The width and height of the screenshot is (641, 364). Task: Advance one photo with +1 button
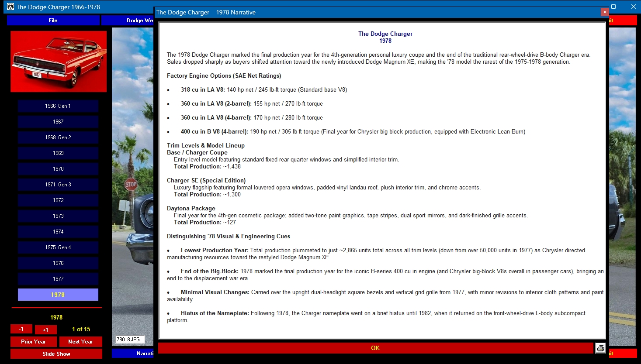coord(45,330)
